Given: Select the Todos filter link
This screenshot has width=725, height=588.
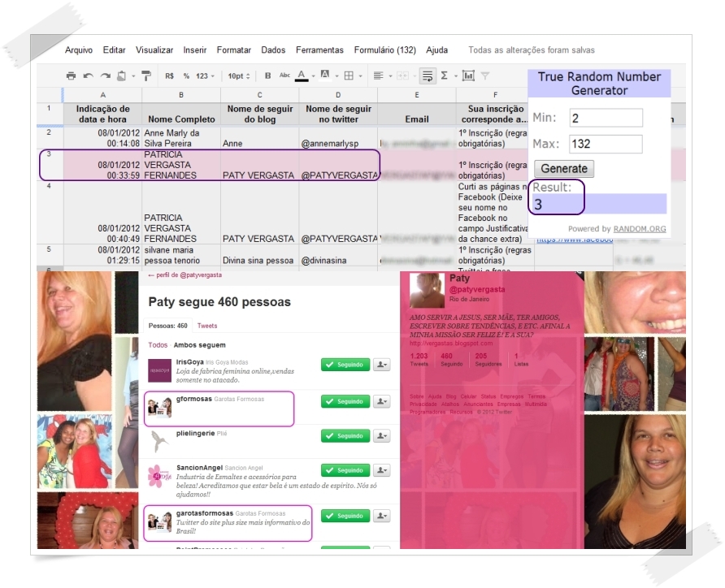Looking at the screenshot, I should 158,345.
